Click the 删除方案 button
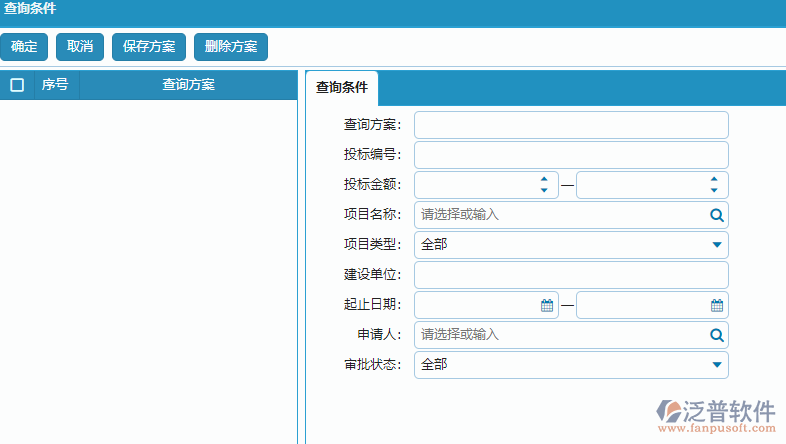786x444 pixels. point(231,46)
